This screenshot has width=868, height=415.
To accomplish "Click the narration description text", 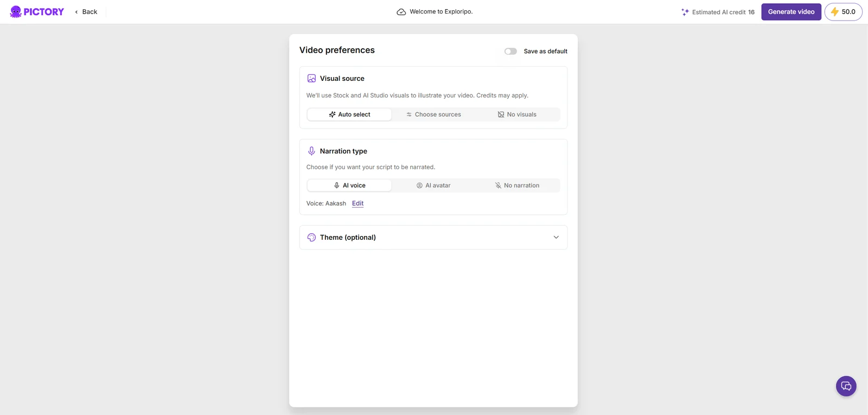I will coord(371,167).
